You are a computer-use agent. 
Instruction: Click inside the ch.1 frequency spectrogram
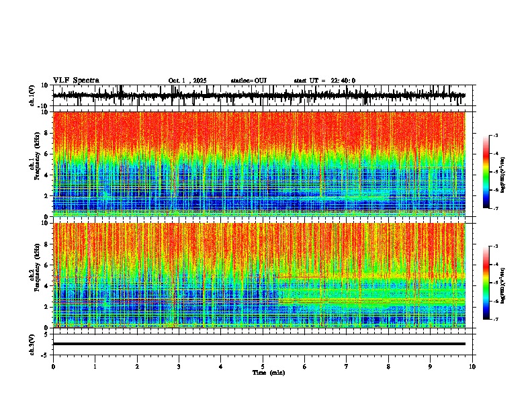(259, 164)
